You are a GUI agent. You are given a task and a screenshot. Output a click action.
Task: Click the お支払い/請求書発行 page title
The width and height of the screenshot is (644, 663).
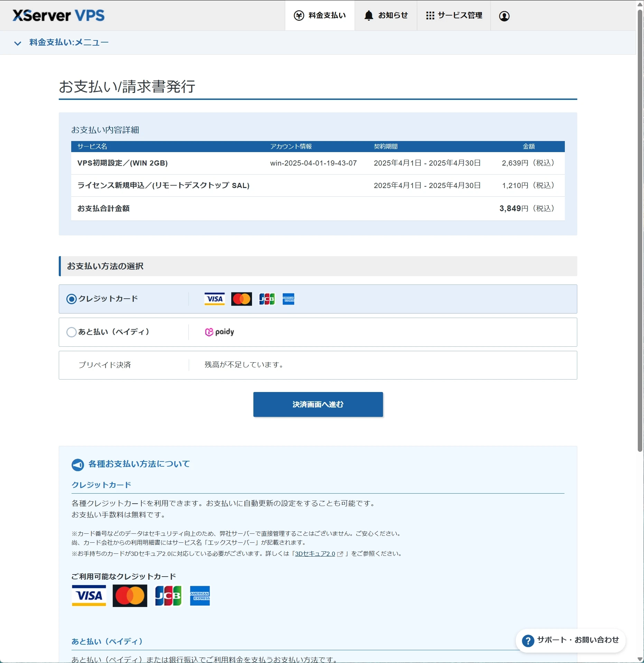click(x=127, y=86)
